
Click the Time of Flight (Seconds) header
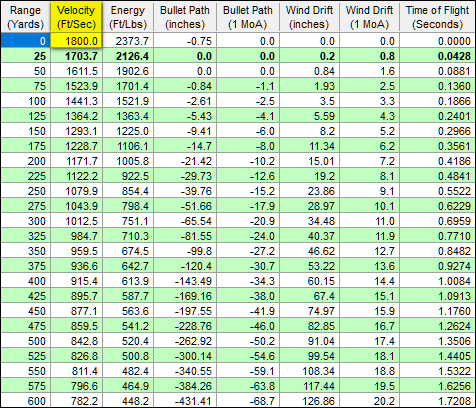(x=437, y=17)
